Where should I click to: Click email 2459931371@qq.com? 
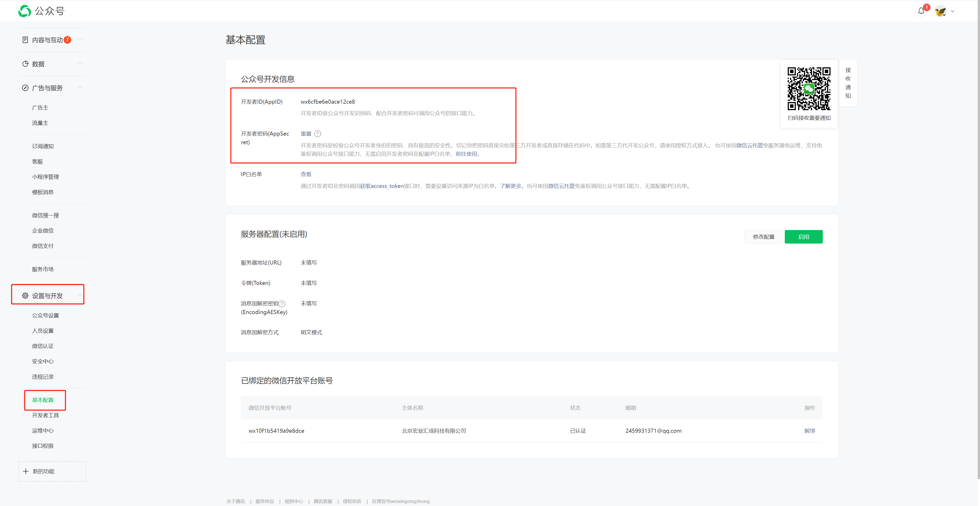[653, 431]
